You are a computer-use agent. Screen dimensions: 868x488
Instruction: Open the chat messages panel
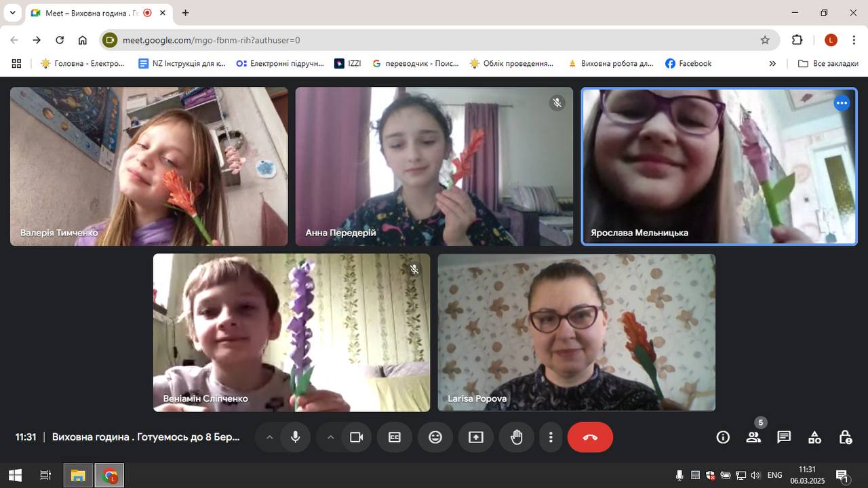(x=784, y=437)
